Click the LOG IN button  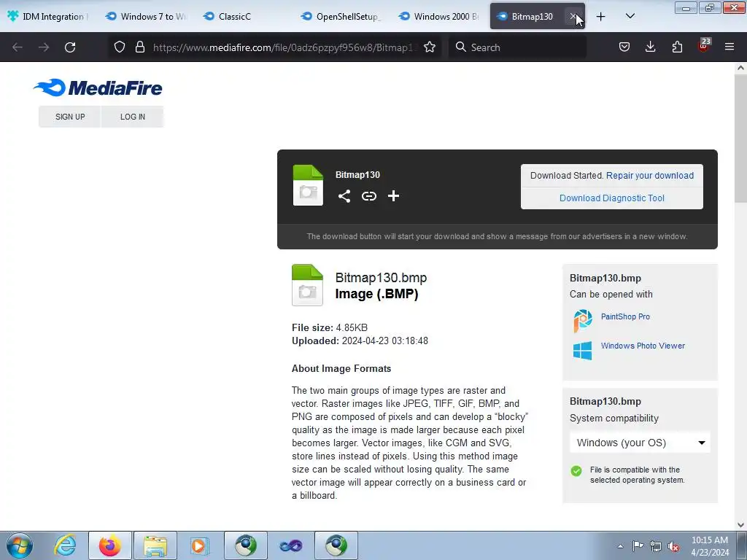coord(133,117)
